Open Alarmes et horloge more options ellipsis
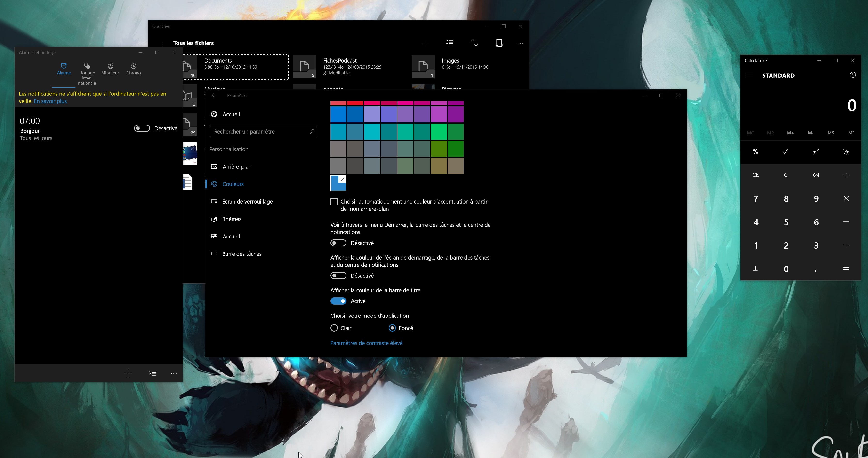 click(174, 373)
